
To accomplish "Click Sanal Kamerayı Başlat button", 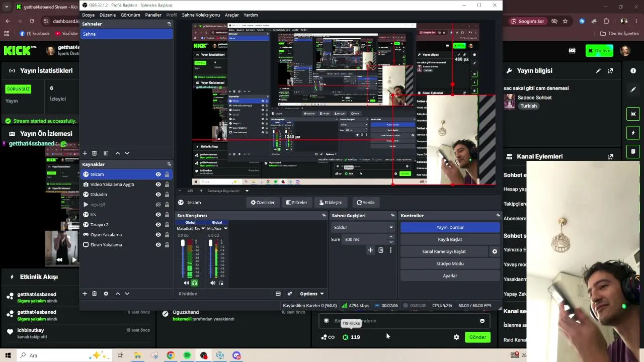I will click(x=444, y=251).
